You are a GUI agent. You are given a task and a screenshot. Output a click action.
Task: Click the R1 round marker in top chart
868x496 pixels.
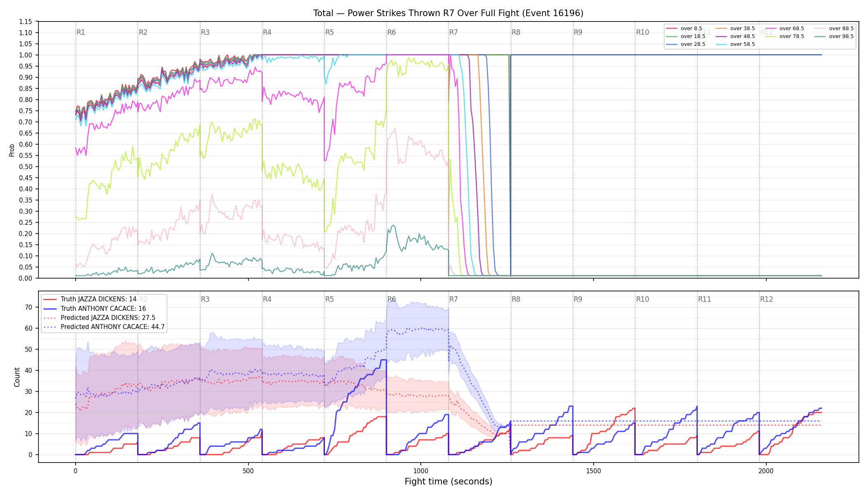(81, 32)
